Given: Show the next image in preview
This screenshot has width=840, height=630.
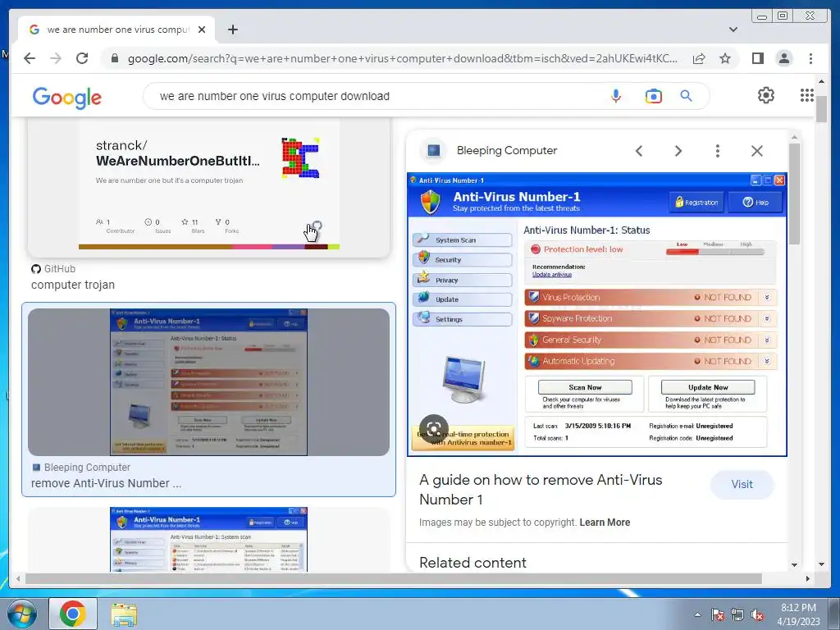Looking at the screenshot, I should pyautogui.click(x=678, y=151).
